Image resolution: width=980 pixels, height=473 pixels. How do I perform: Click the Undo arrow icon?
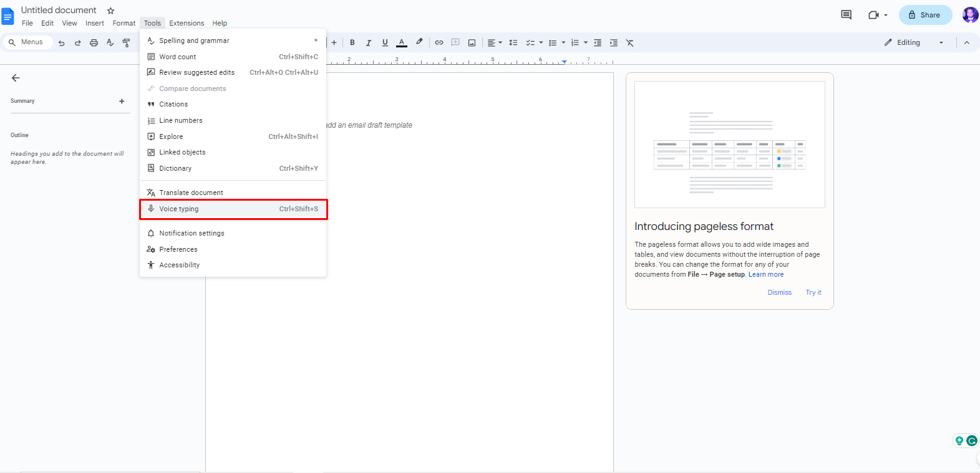61,43
